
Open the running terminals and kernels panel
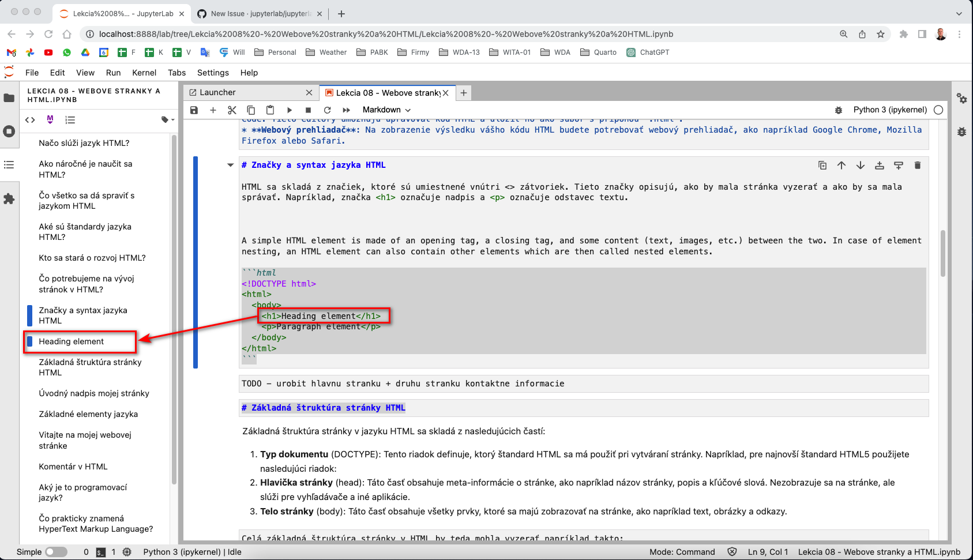click(x=9, y=131)
